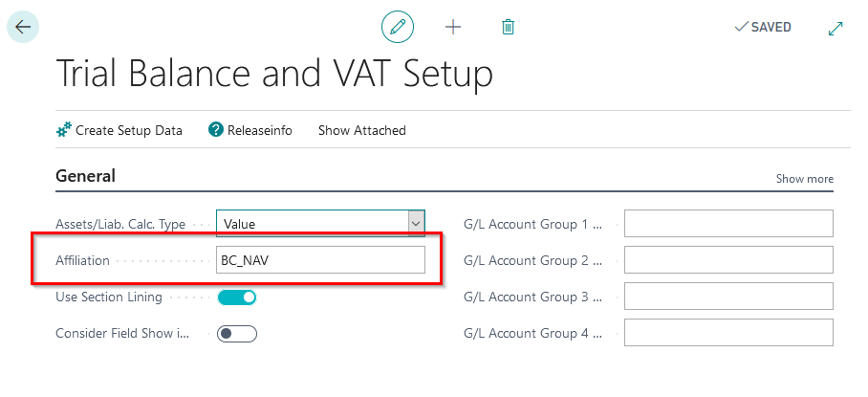Click the Show more link

pos(804,179)
